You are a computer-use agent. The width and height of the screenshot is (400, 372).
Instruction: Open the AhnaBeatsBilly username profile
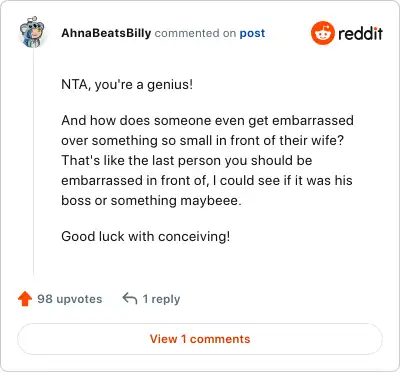coord(106,33)
